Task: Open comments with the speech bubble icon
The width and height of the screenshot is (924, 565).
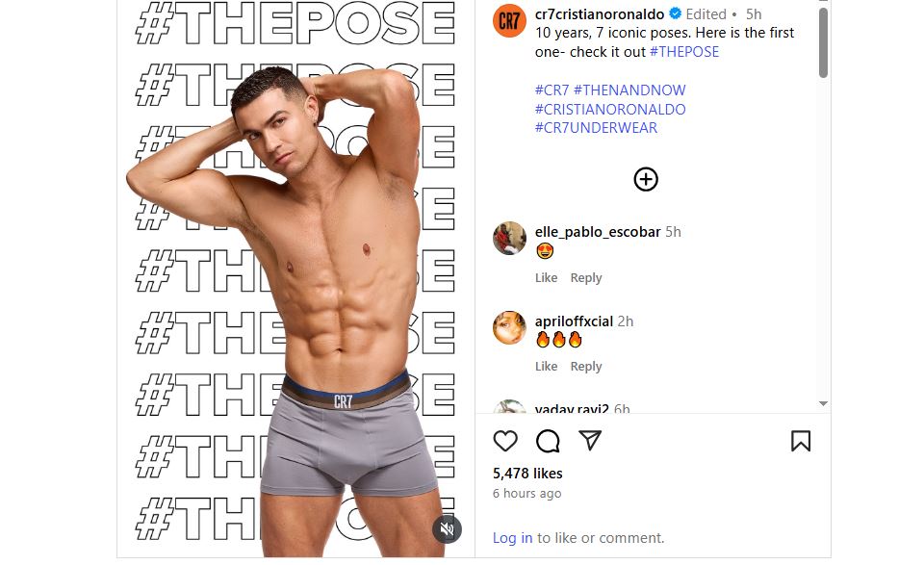Action: [548, 441]
